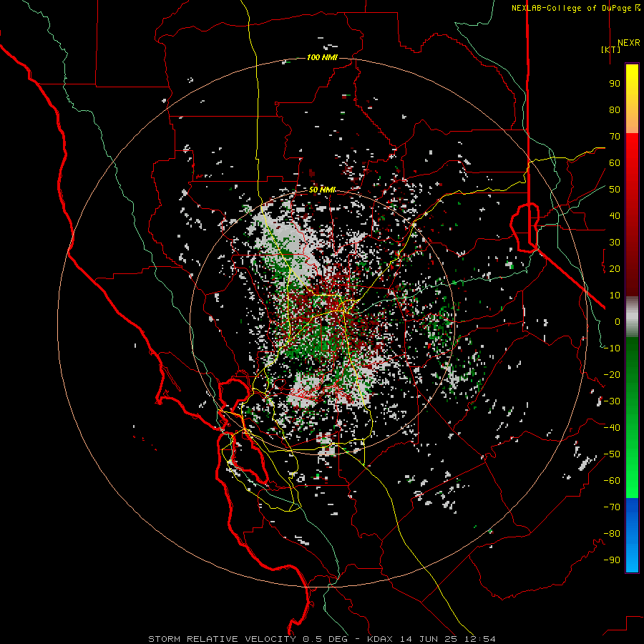This screenshot has height=644, width=644.
Task: Click the 100 NMI range ring label
Action: click(x=322, y=57)
